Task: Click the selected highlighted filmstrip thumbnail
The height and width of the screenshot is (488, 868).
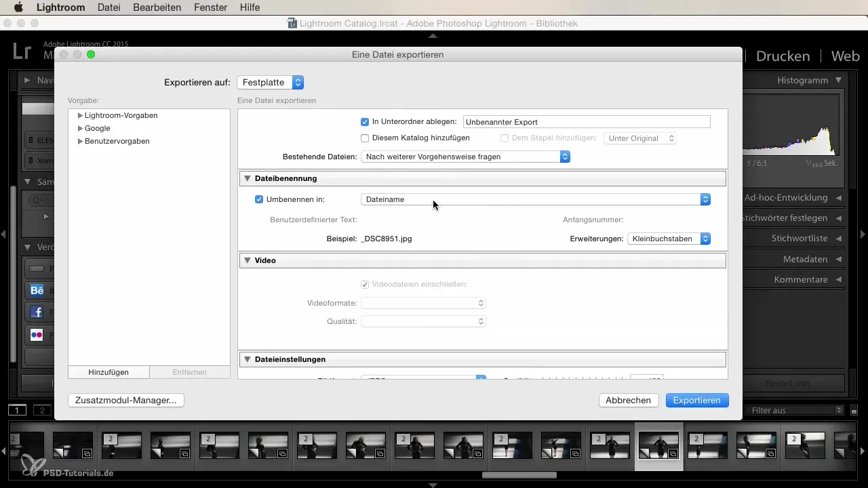Action: coord(659,446)
